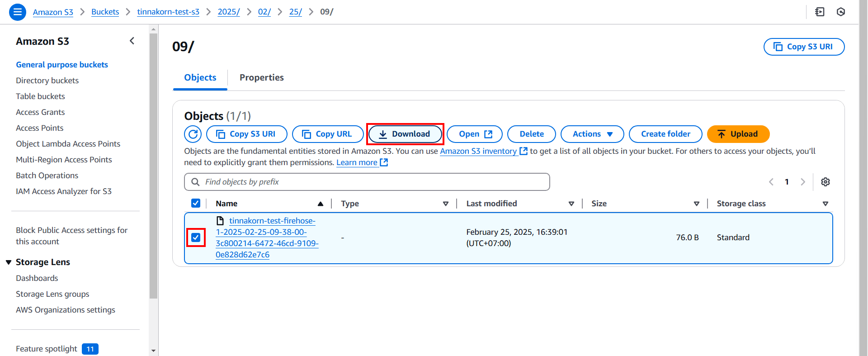
Task: Sort by the Name column arrow
Action: (x=321, y=204)
